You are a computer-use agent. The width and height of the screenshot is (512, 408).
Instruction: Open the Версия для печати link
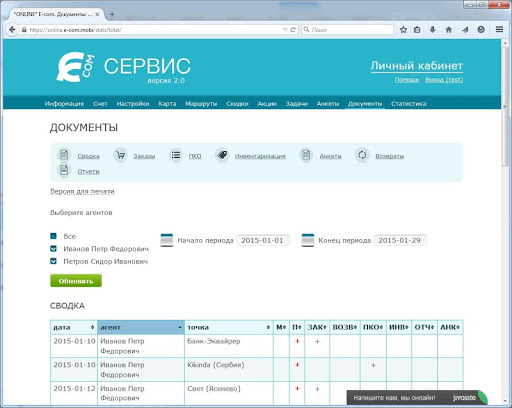click(82, 191)
